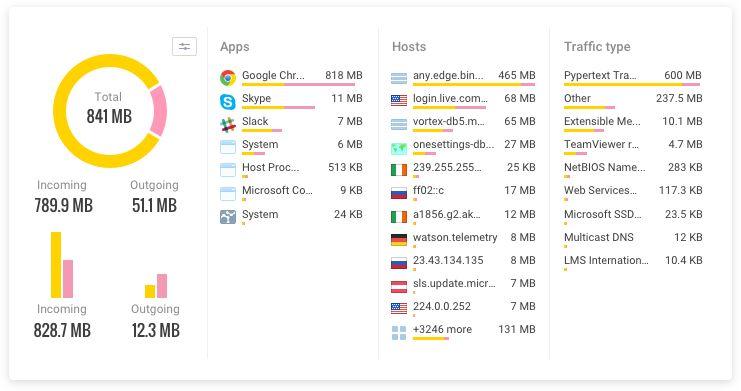
Task: Click the map icon beside onesettings-db
Action: click(399, 148)
